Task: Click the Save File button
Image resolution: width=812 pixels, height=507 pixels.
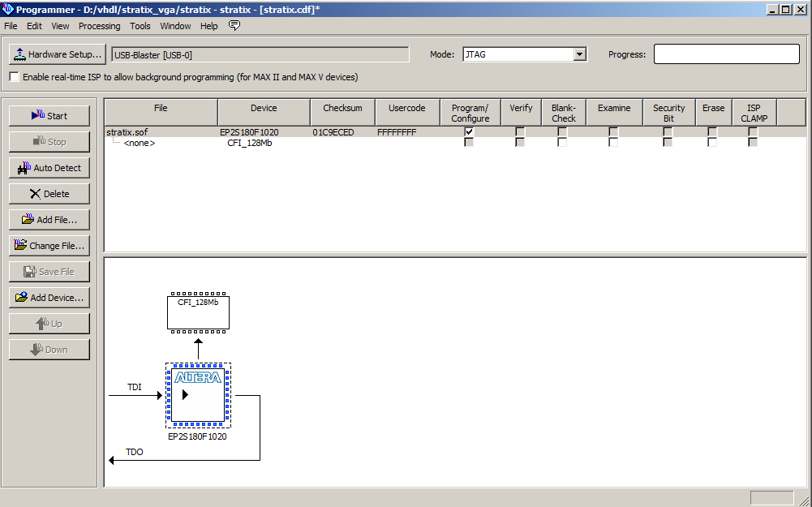Action: [x=49, y=272]
